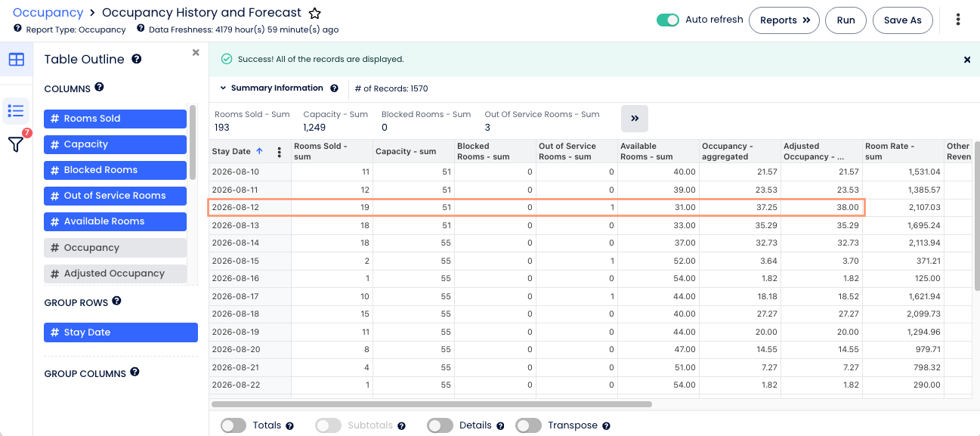Close the Table Outline panel
This screenshot has height=436, width=980.
196,53
